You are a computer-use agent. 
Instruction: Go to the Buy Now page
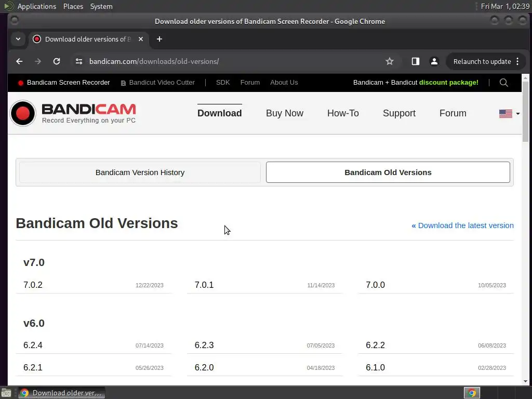pyautogui.click(x=285, y=113)
